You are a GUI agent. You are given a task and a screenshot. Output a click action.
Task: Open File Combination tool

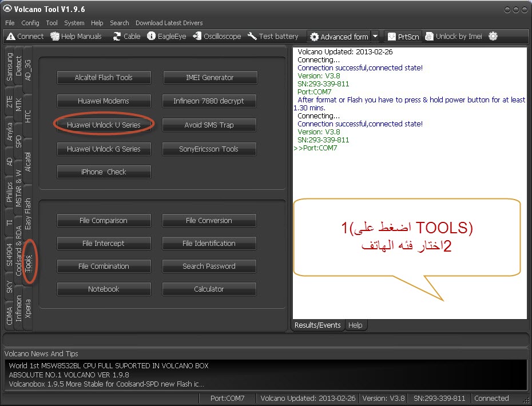[104, 266]
